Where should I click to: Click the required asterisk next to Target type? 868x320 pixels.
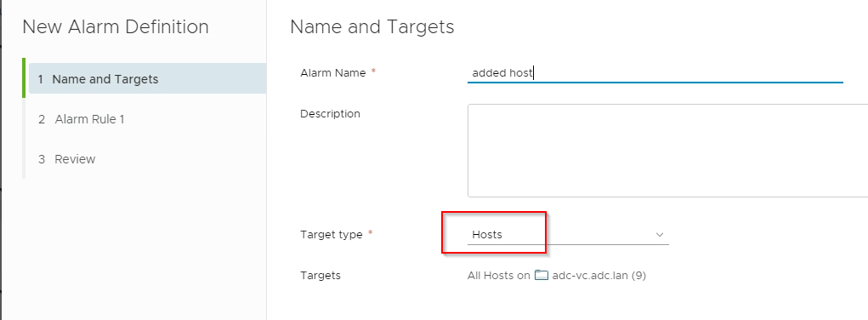[x=371, y=234]
